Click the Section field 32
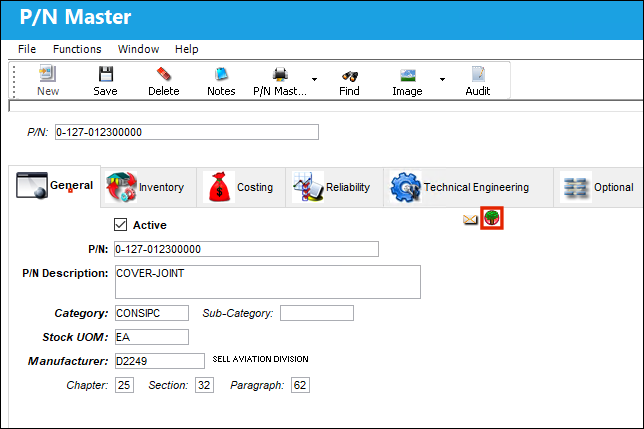644x429 pixels. pos(204,385)
